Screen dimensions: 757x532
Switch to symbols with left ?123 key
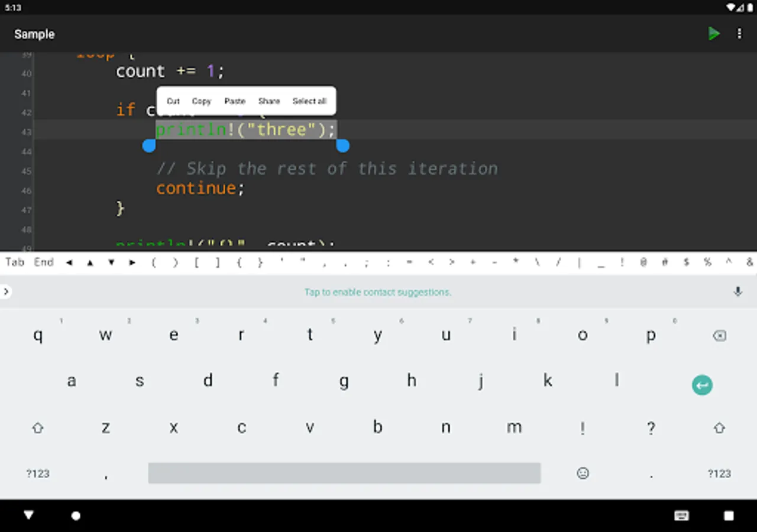[x=38, y=473]
